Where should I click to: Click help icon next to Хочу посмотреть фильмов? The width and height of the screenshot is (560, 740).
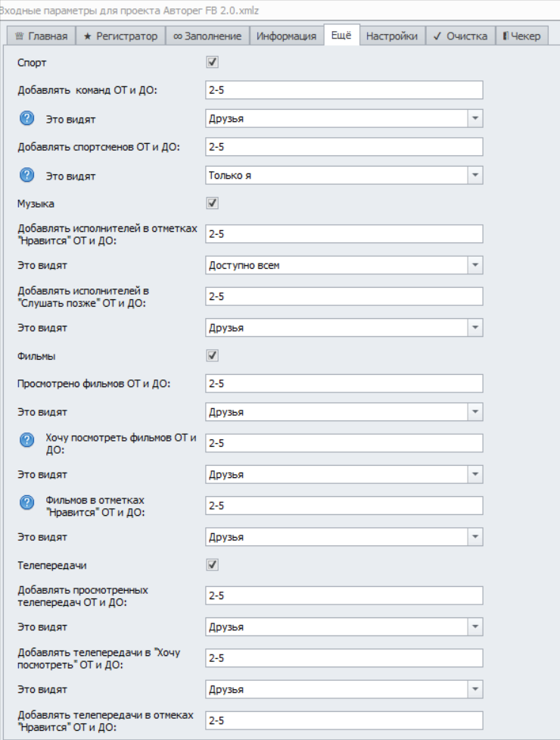(26, 439)
